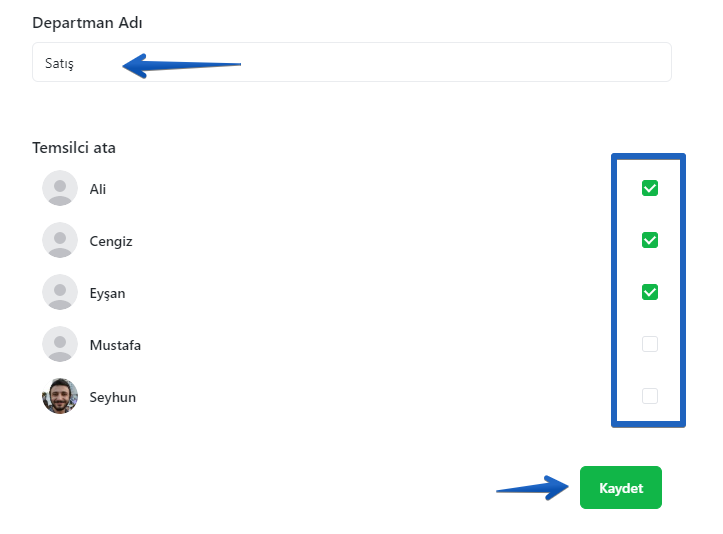This screenshot has height=534, width=723.
Task: Deselect Eyşan's green checkbox
Action: pyautogui.click(x=650, y=292)
